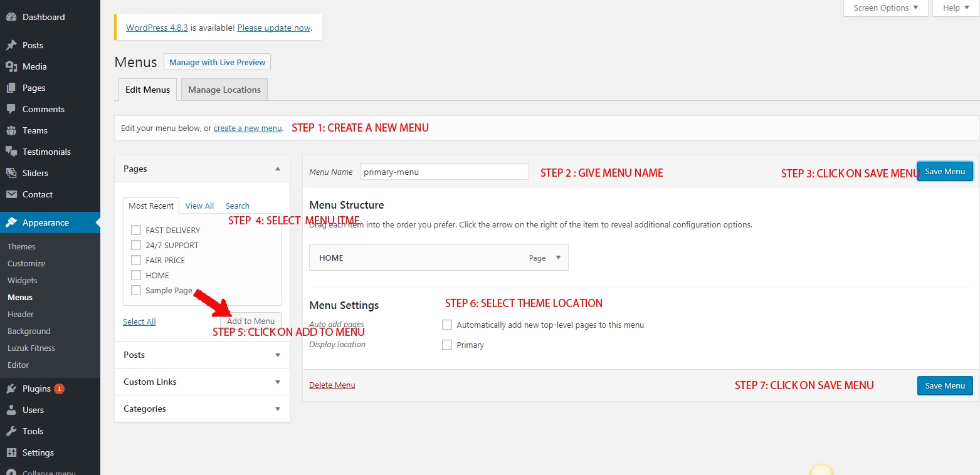Click the Appearance paintbrush icon
Viewport: 980px width, 475px height.
click(13, 222)
